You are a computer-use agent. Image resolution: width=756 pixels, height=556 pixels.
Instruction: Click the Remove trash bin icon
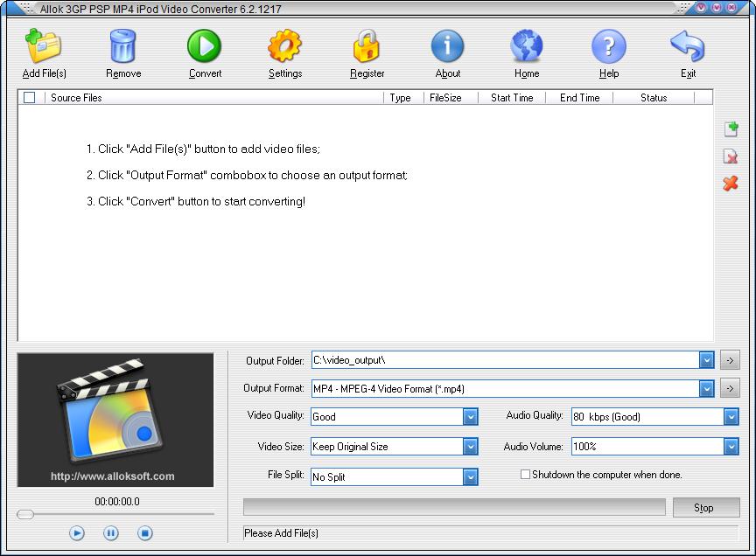[123, 46]
